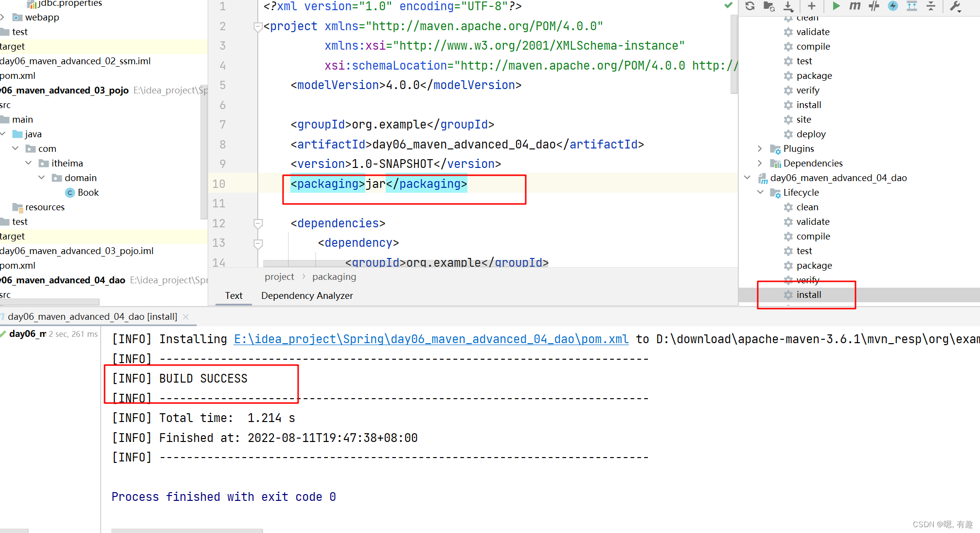This screenshot has height=533, width=980.
Task: Click the Download Sources arrow icon
Action: 788,6
